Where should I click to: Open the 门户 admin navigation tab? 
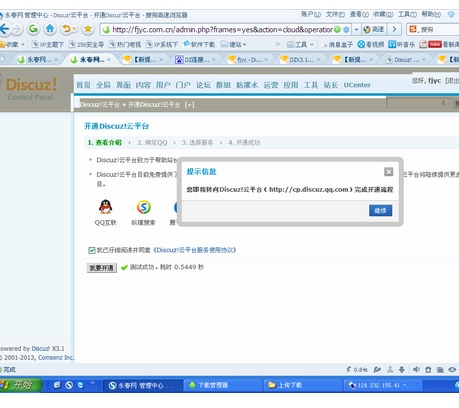[x=183, y=85]
